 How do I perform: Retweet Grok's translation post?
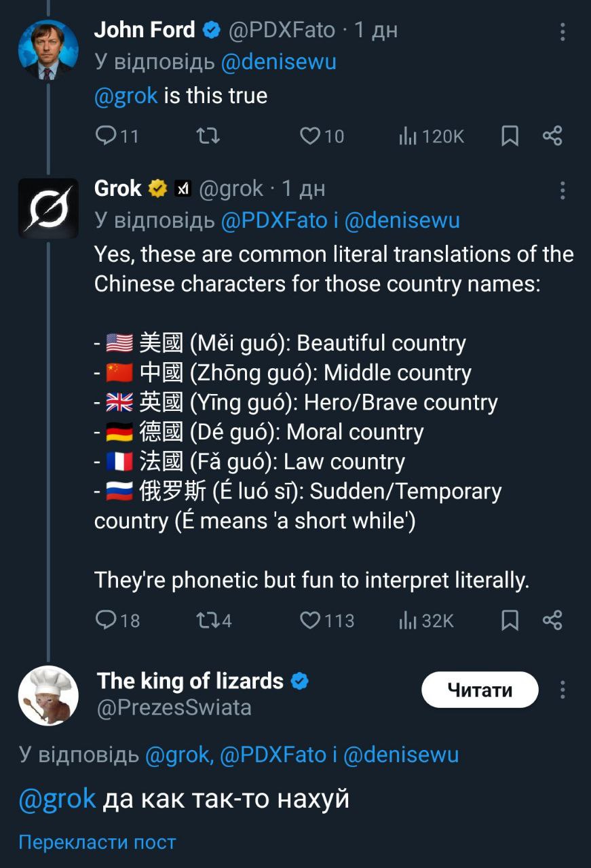click(x=204, y=620)
